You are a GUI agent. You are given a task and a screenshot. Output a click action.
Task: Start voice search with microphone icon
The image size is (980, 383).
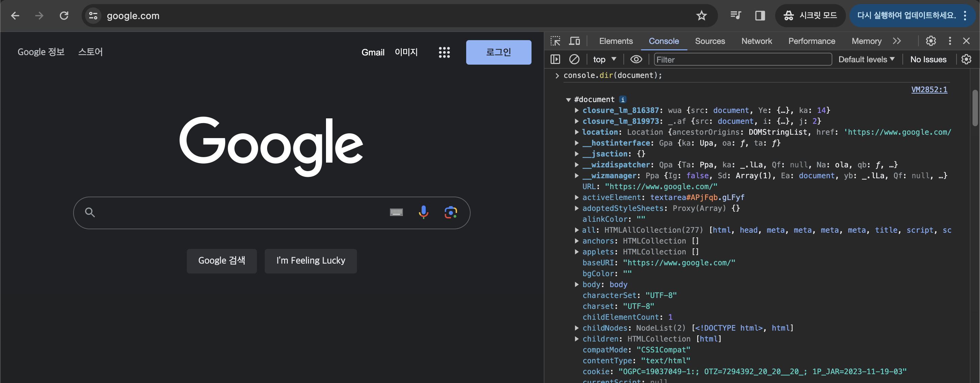coord(423,212)
